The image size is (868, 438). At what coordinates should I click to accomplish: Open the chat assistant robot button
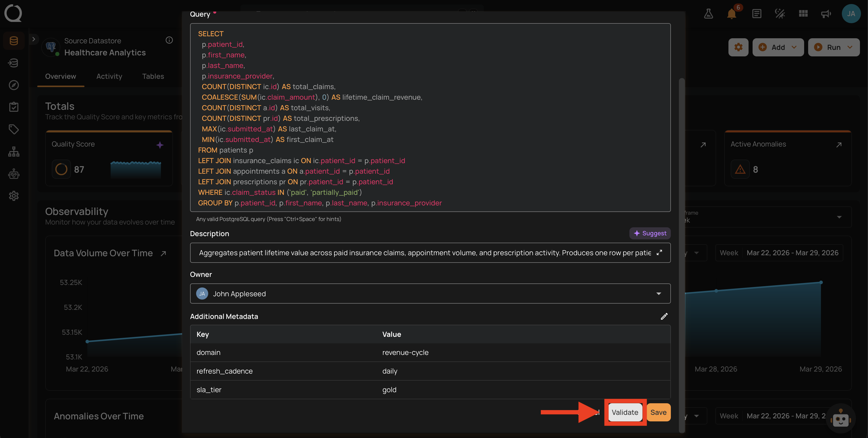(x=840, y=419)
